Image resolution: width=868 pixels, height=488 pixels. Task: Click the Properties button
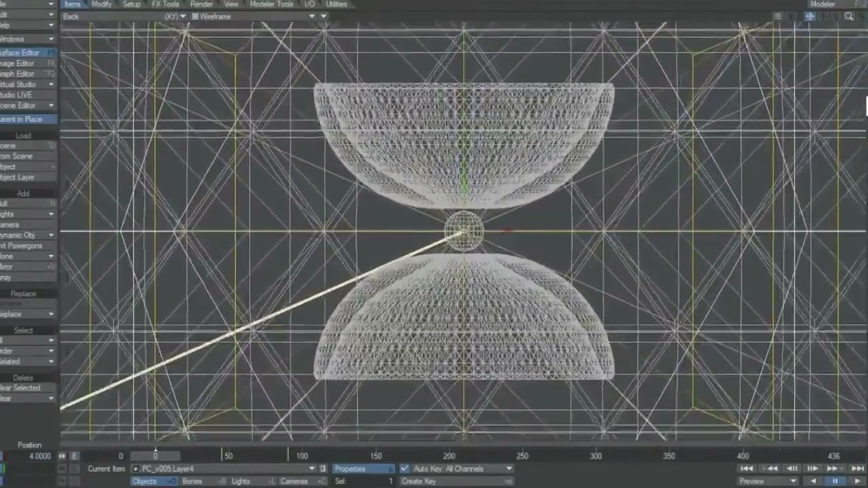coord(363,468)
